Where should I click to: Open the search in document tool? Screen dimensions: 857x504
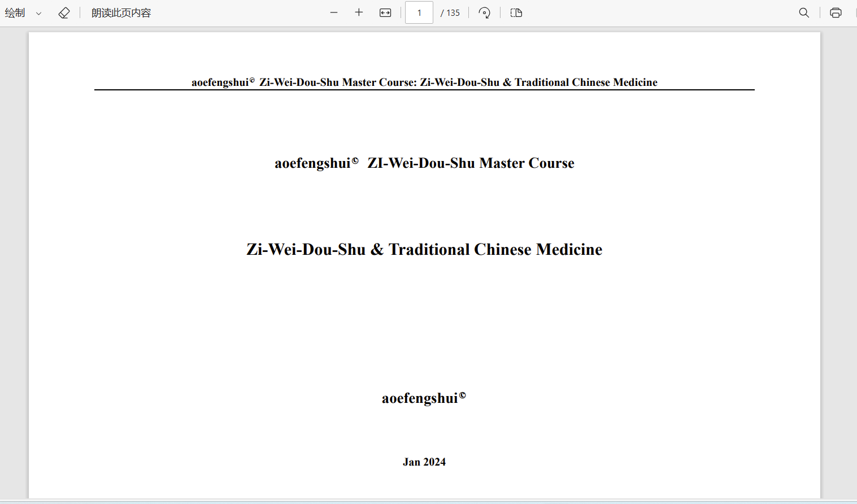pyautogui.click(x=804, y=12)
